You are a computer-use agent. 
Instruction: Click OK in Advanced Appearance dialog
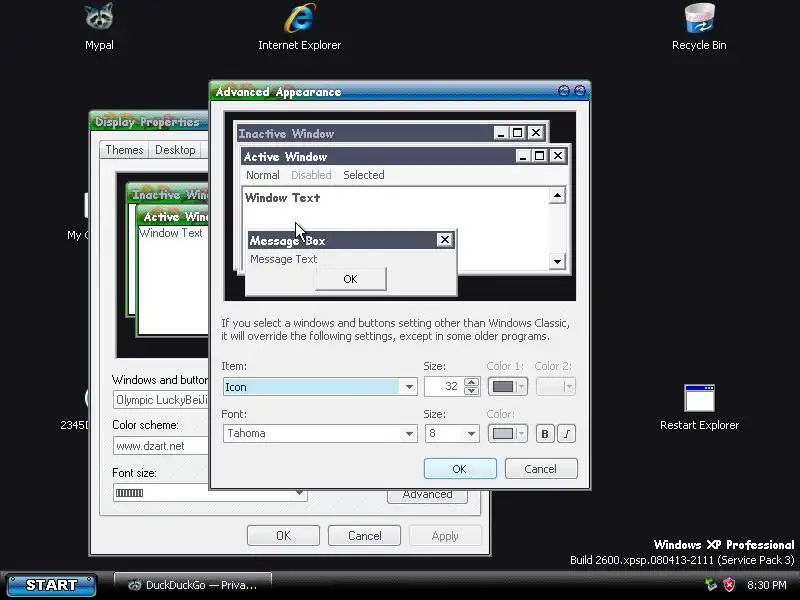point(460,468)
